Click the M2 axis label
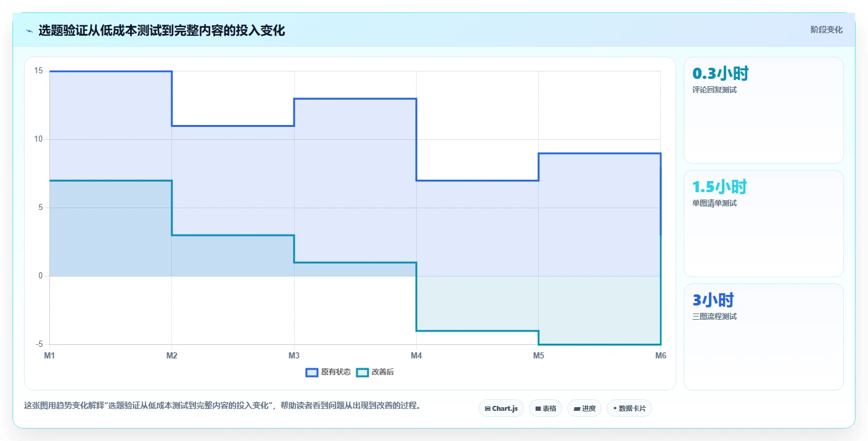Screen dimensions: 868x441 click(x=172, y=355)
